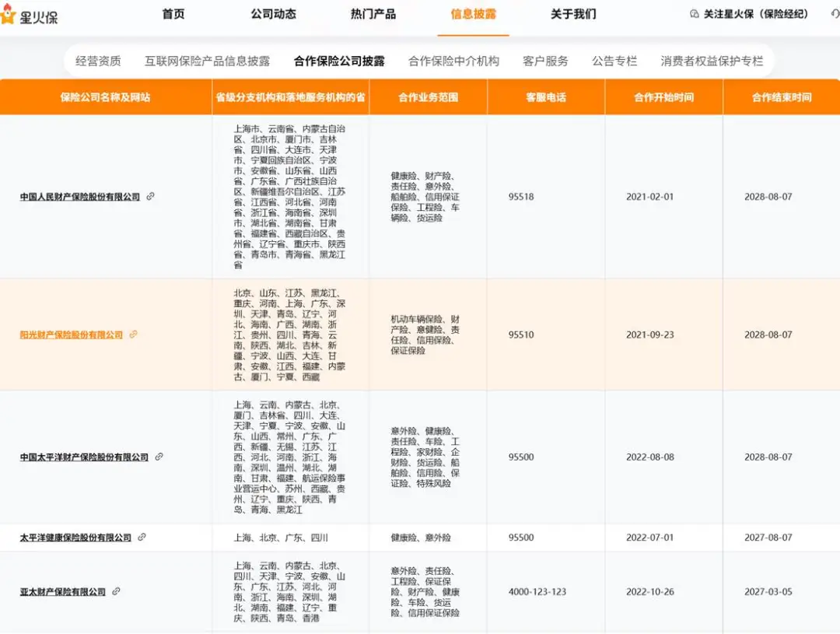Viewport: 840px width, 634px height.
Task: Open 客户服务 tab
Action: (x=545, y=61)
